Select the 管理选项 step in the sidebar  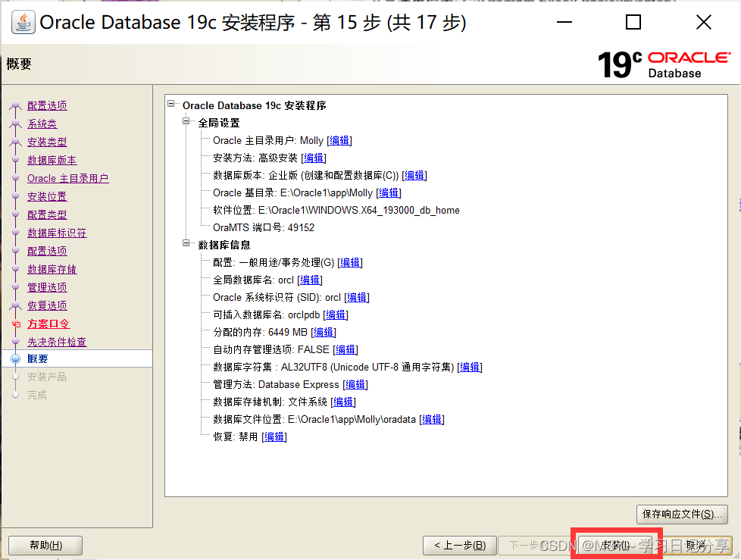(x=47, y=287)
